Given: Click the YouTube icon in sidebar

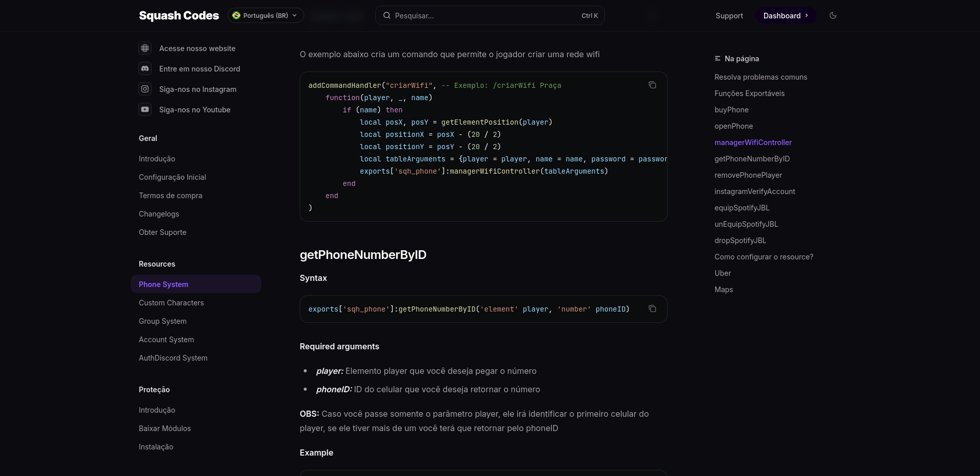Looking at the screenshot, I should point(145,109).
